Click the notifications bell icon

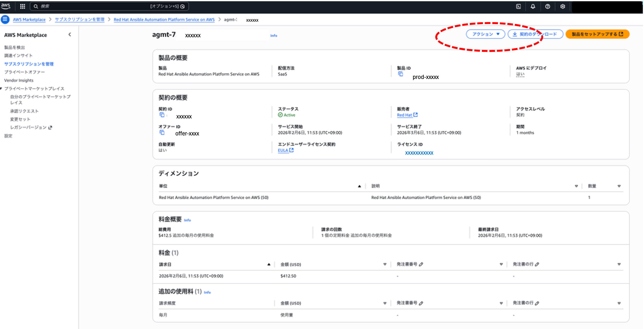(x=533, y=6)
